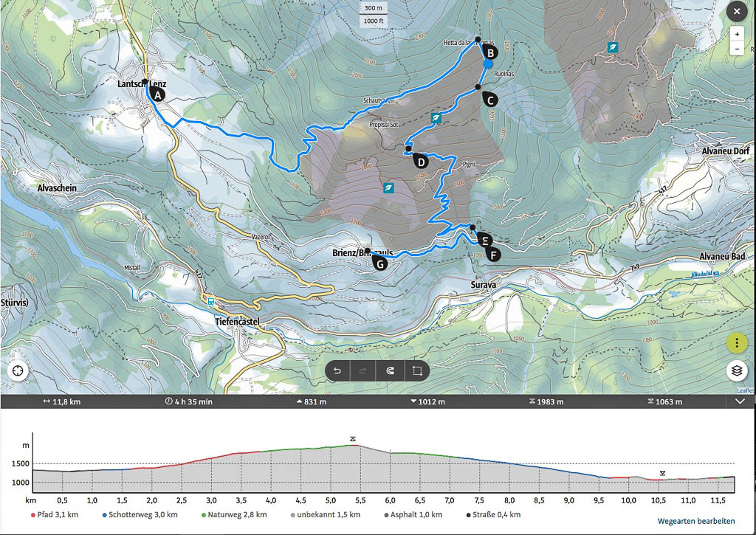Viewport: 756px width, 535px height.
Task: Open the map layers selector
Action: pos(736,370)
